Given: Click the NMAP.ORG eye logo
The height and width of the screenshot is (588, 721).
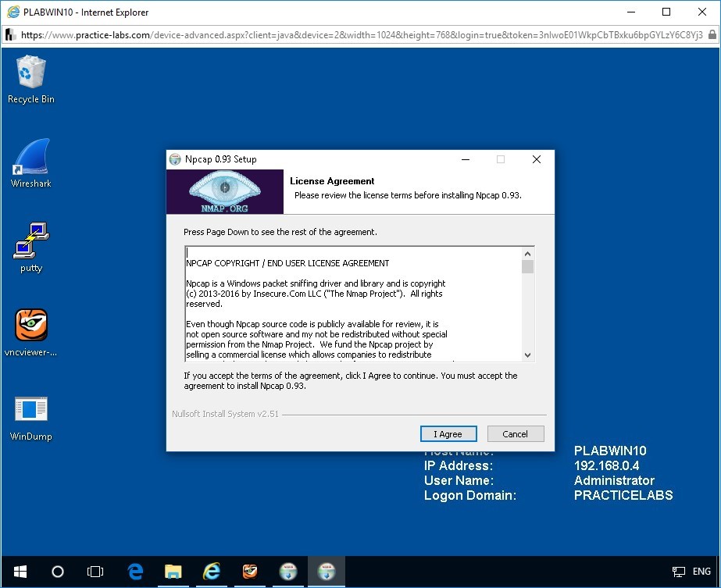Looking at the screenshot, I should (224, 192).
